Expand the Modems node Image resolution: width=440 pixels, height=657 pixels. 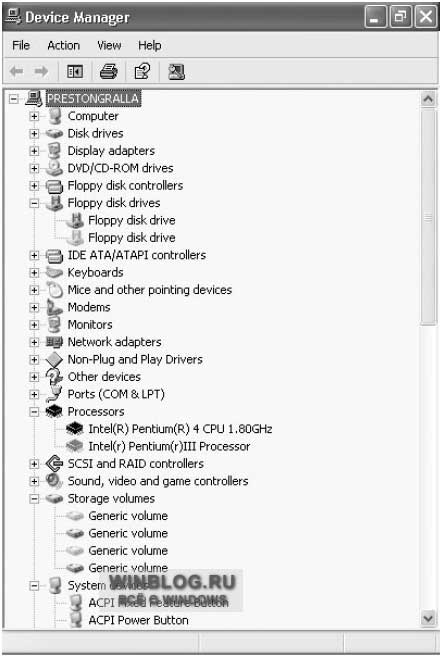(x=34, y=308)
